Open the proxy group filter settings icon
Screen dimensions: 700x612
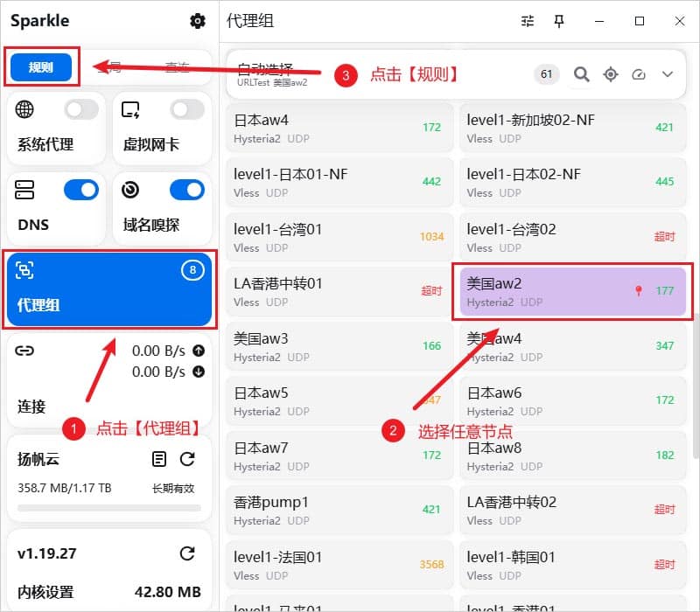point(528,21)
